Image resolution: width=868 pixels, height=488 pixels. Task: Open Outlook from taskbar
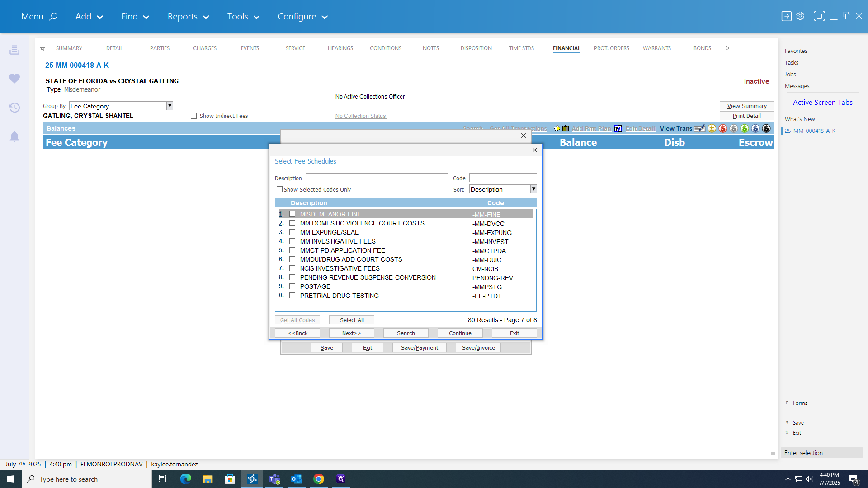coord(297,479)
